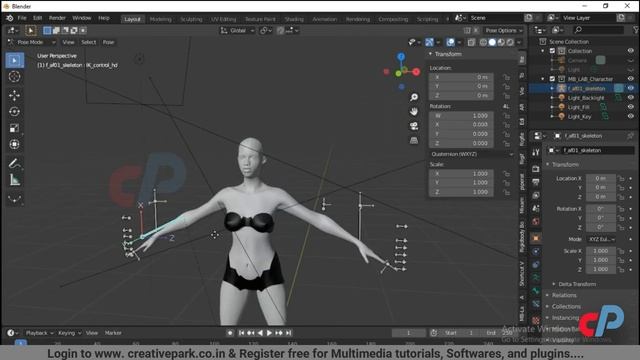
Task: Lock Location X in Transform panel
Action: coord(506,77)
